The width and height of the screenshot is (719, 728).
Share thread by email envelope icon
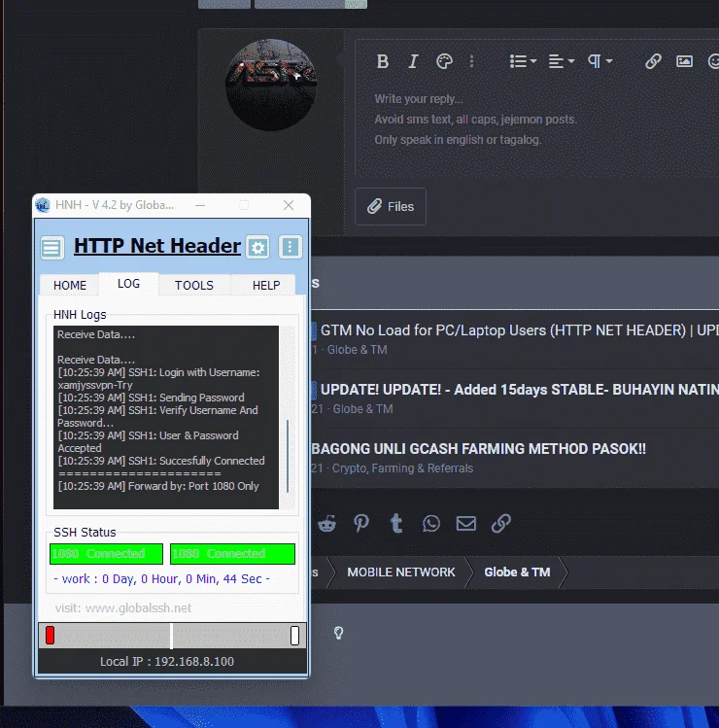pos(466,524)
